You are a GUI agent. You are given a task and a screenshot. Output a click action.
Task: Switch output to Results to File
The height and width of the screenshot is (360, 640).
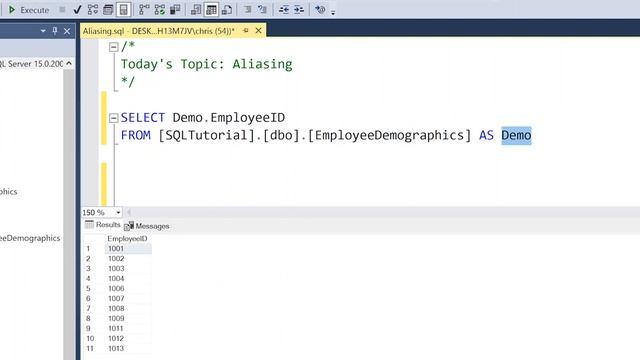(227, 10)
